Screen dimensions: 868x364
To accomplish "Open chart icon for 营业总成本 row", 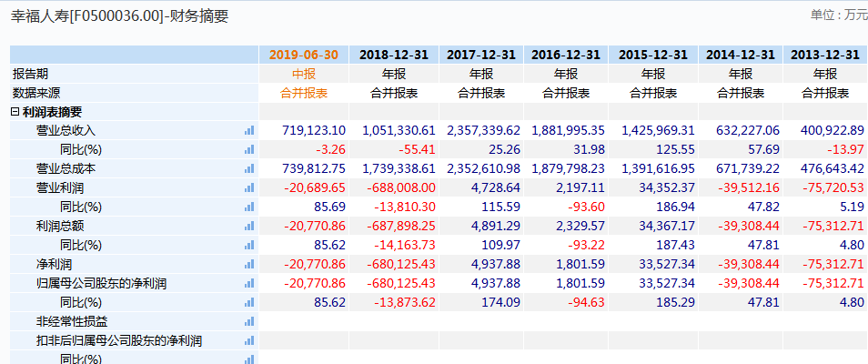I will [248, 168].
